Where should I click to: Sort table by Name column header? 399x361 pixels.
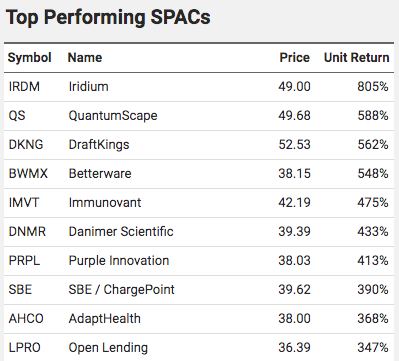(85, 58)
